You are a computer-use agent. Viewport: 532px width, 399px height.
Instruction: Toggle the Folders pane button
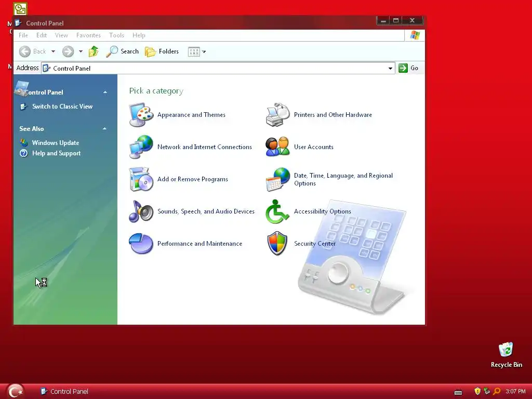[162, 51]
